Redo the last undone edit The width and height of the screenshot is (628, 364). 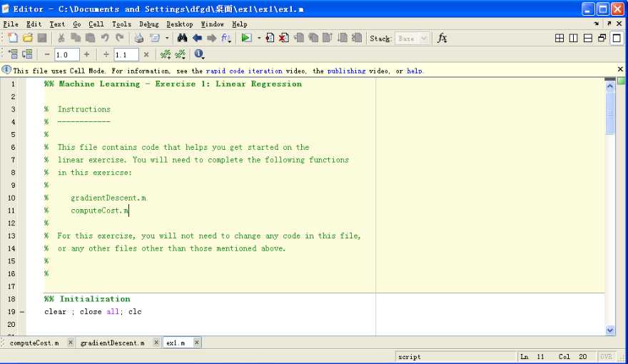pos(119,38)
